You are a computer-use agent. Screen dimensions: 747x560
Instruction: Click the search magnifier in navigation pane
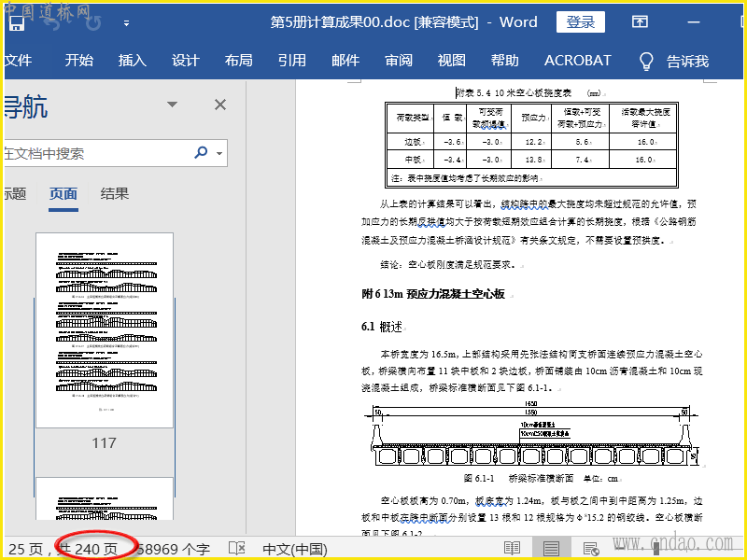201,153
